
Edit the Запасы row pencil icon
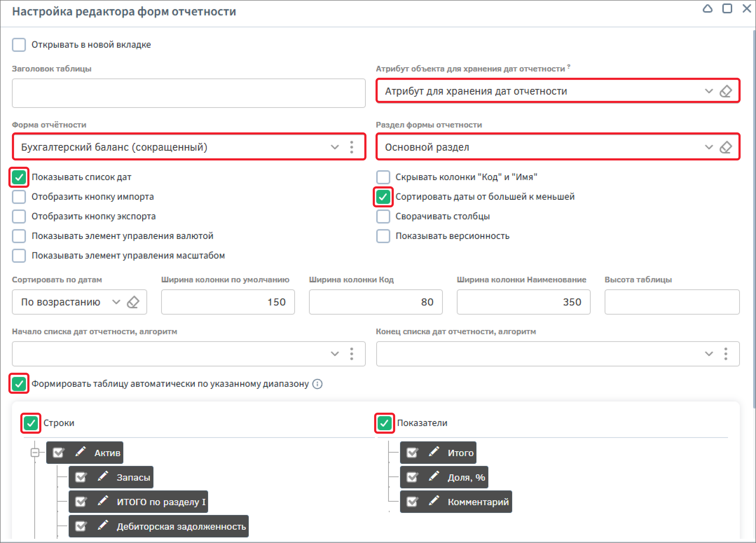click(103, 476)
